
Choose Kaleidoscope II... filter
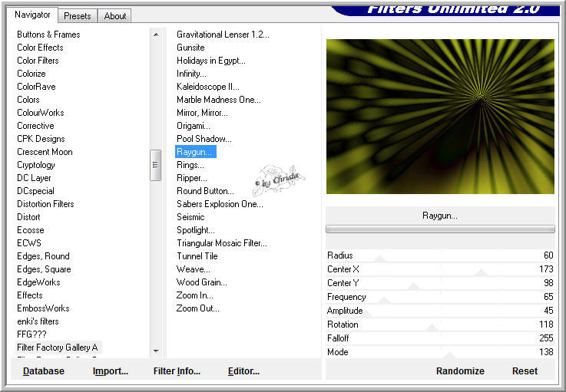pos(207,87)
